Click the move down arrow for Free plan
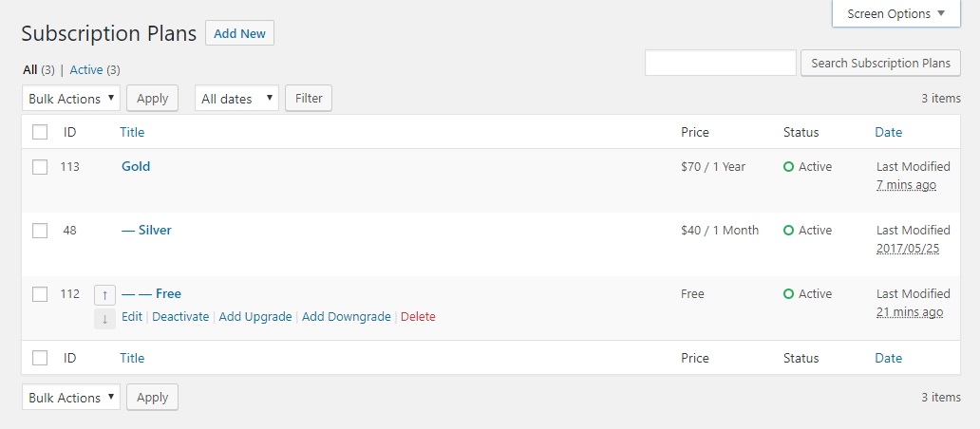980x429 pixels. 104,319
